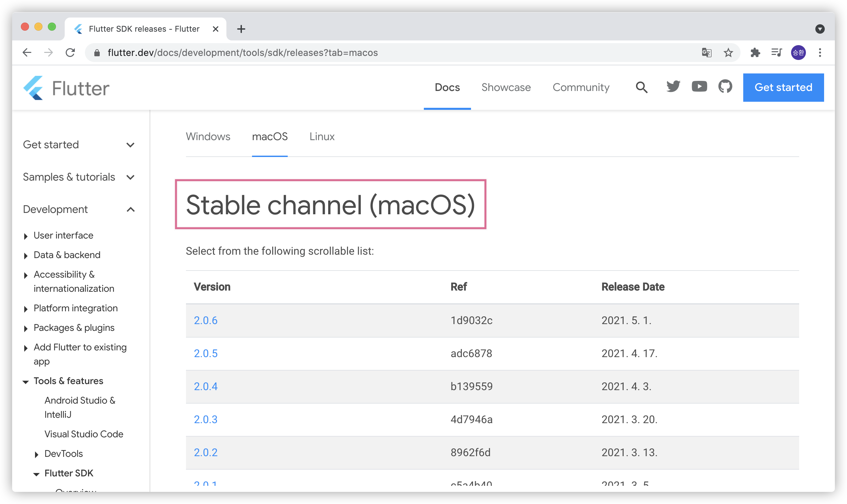Open the media control playlist icon
Screen dimensions: 847x504
click(776, 53)
